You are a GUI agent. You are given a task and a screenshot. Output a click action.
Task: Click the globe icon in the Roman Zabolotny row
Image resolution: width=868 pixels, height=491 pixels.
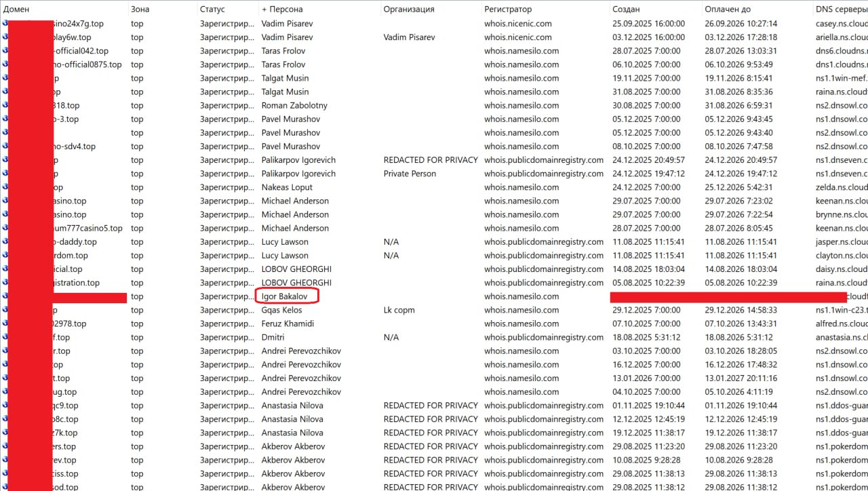(x=5, y=105)
